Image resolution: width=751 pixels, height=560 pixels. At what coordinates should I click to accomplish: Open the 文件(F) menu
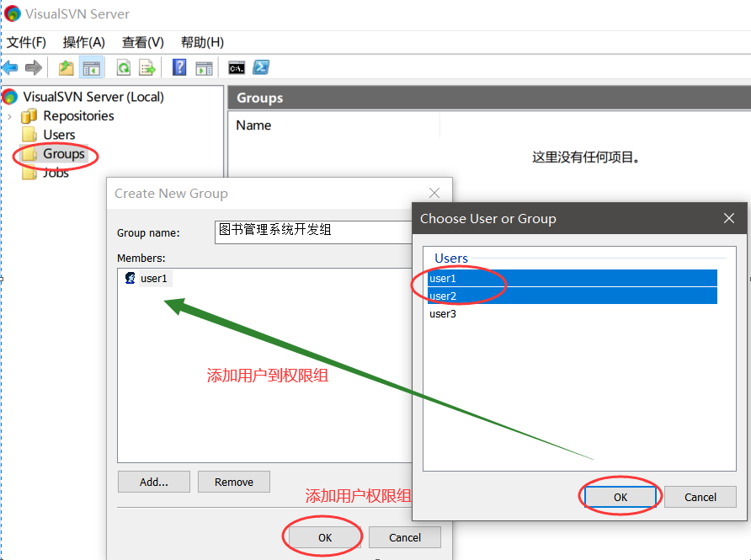[x=26, y=42]
